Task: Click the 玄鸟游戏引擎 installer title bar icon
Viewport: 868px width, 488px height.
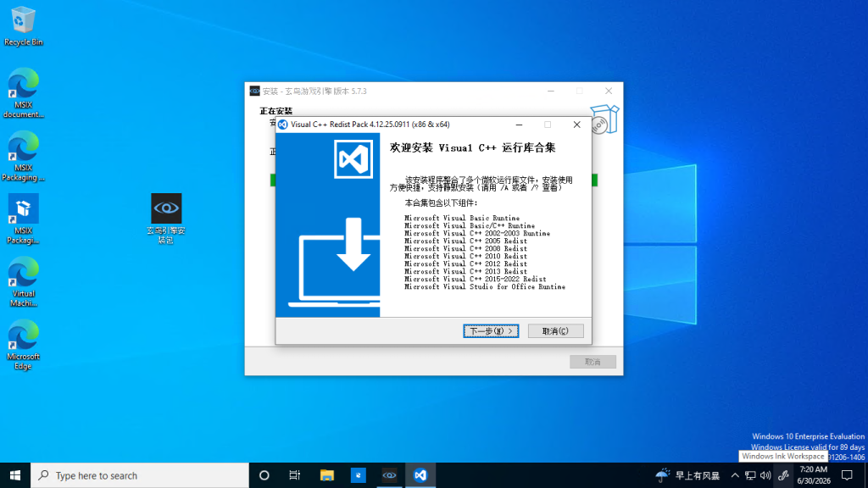Action: [254, 91]
